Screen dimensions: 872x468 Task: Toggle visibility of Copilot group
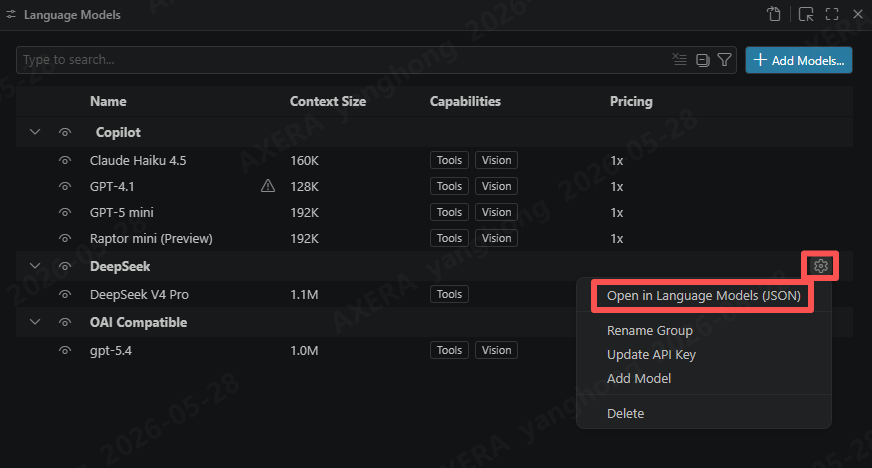tap(65, 132)
